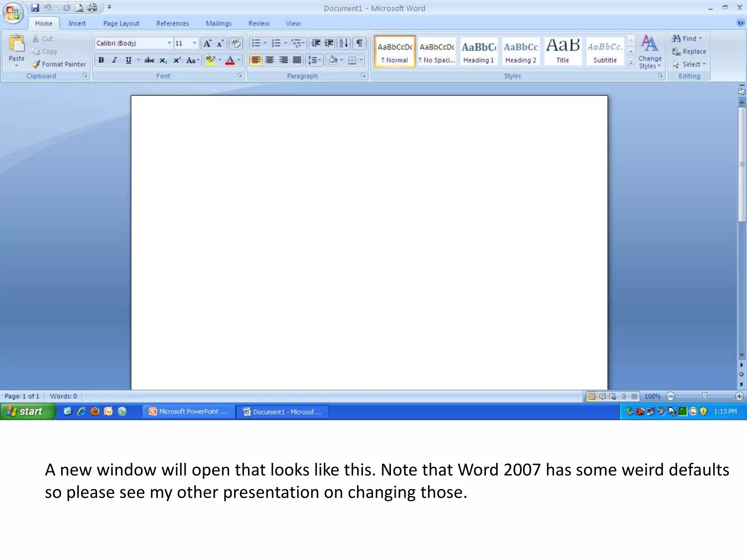747x560 pixels.
Task: Open Print Preview from Quick Access toolbar
Action: coord(79,8)
